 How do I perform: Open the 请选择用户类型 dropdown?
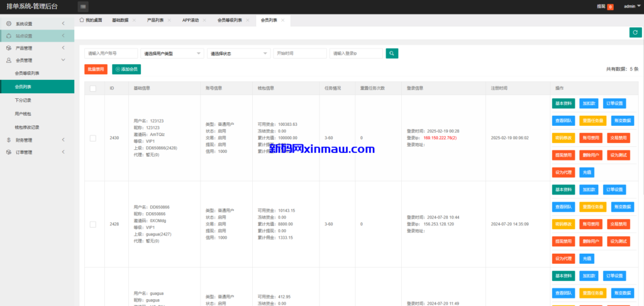pyautogui.click(x=172, y=54)
